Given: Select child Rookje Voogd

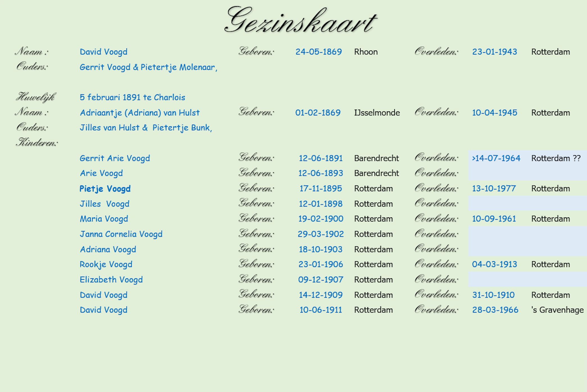Looking at the screenshot, I should point(106,265).
